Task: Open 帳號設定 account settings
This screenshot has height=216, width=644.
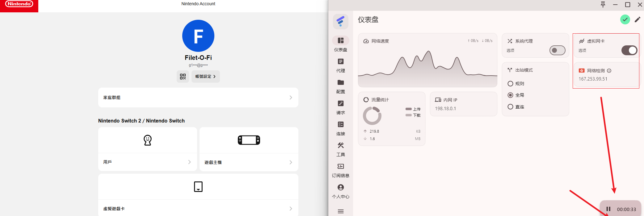Action: [x=205, y=77]
